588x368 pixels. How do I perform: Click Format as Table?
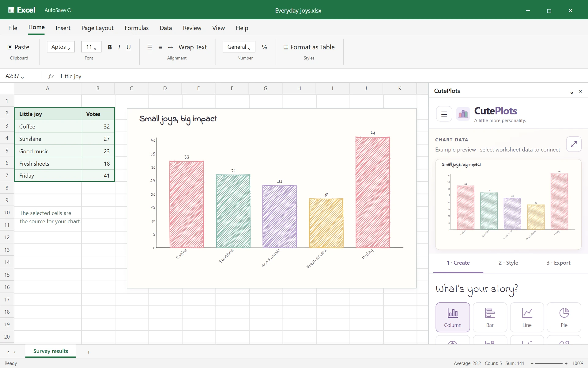309,47
